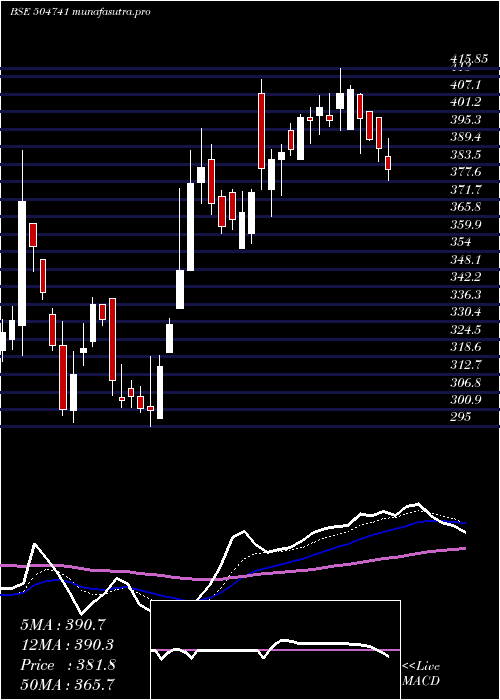Click the 330.4 price level label
The width and height of the screenshot is (500, 700).
[465, 312]
